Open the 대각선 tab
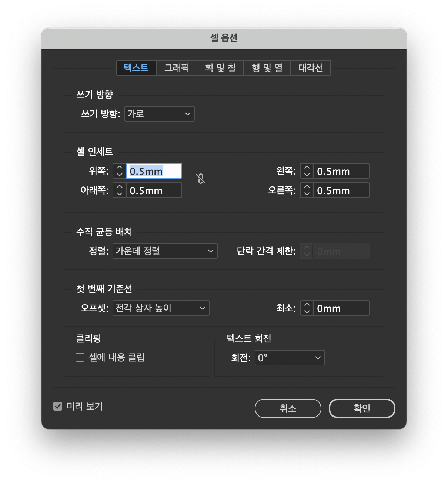448x484 pixels. (310, 68)
